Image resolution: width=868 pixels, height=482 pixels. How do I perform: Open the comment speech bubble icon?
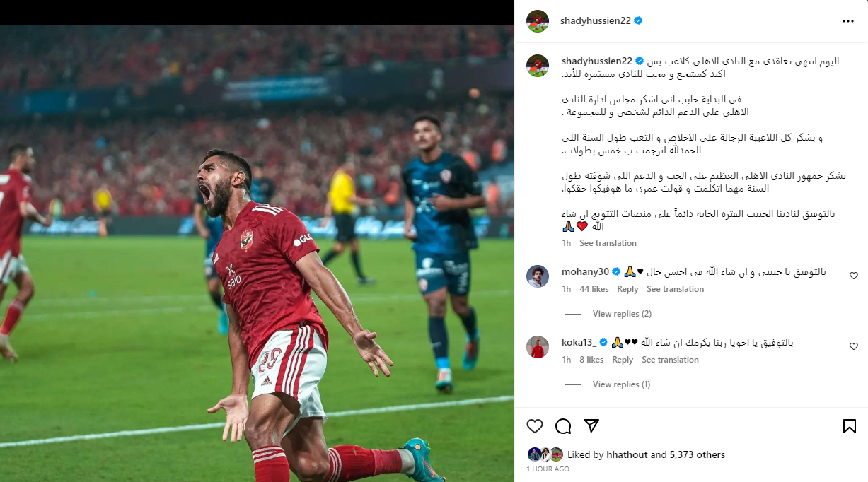[x=563, y=426]
